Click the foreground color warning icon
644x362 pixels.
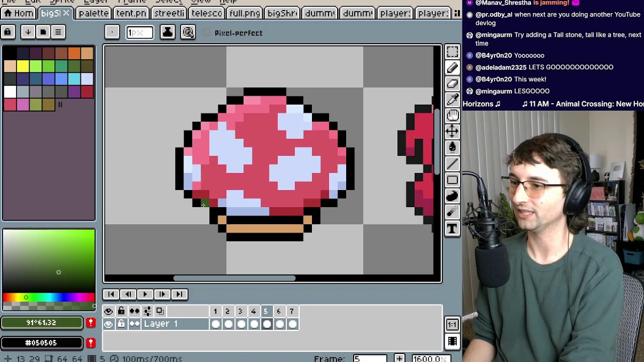coord(91,322)
